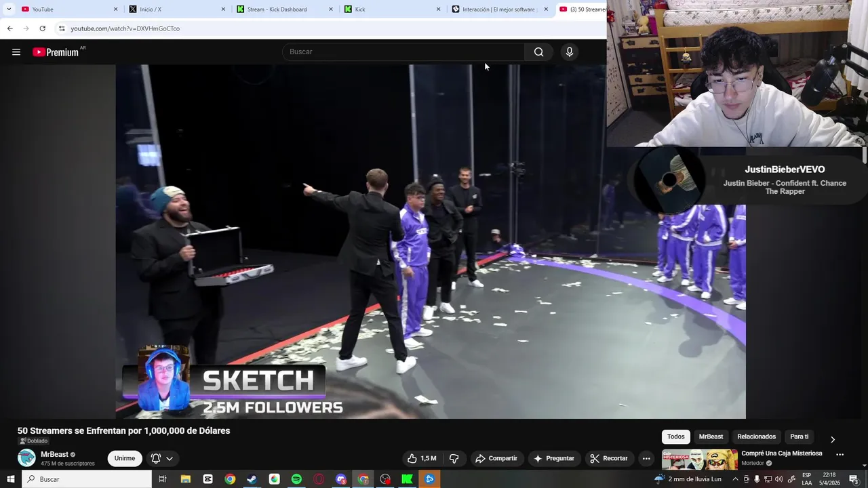The height and width of the screenshot is (488, 868).
Task: Open the clock showing 22:18
Action: click(x=829, y=479)
